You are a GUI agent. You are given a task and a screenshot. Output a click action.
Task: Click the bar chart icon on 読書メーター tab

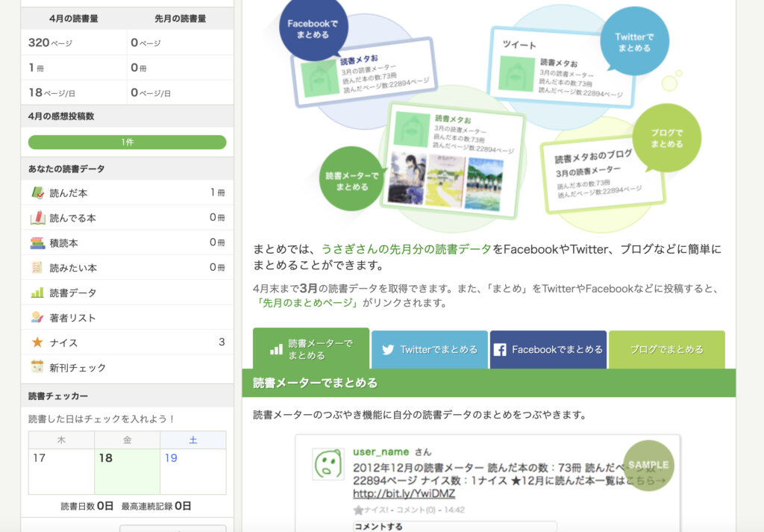click(276, 349)
